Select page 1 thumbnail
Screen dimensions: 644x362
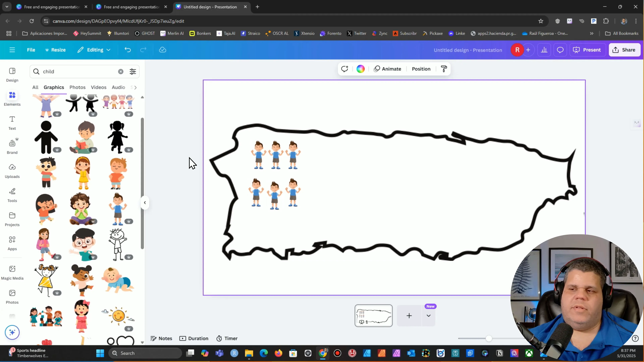[x=373, y=316]
